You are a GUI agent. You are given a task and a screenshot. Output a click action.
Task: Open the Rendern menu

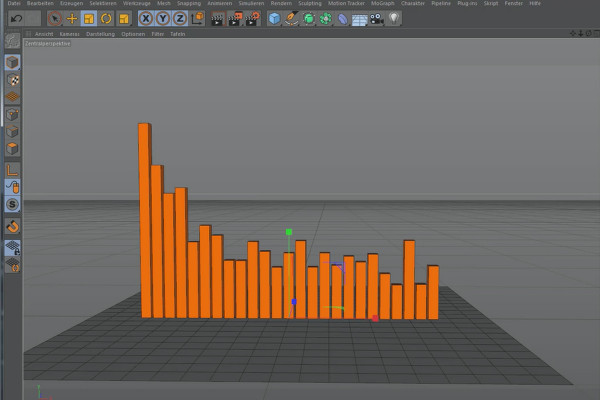tap(281, 3)
